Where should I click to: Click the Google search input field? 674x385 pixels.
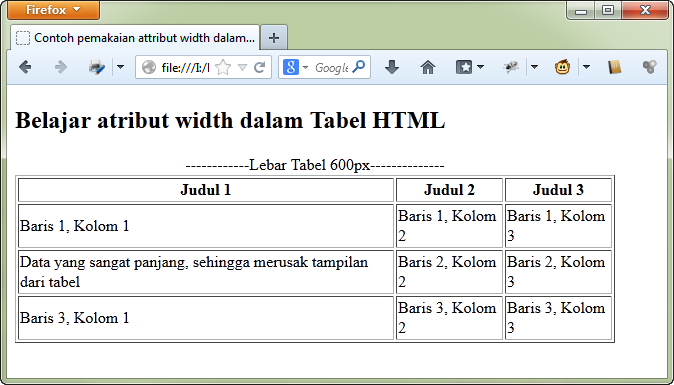[331, 67]
